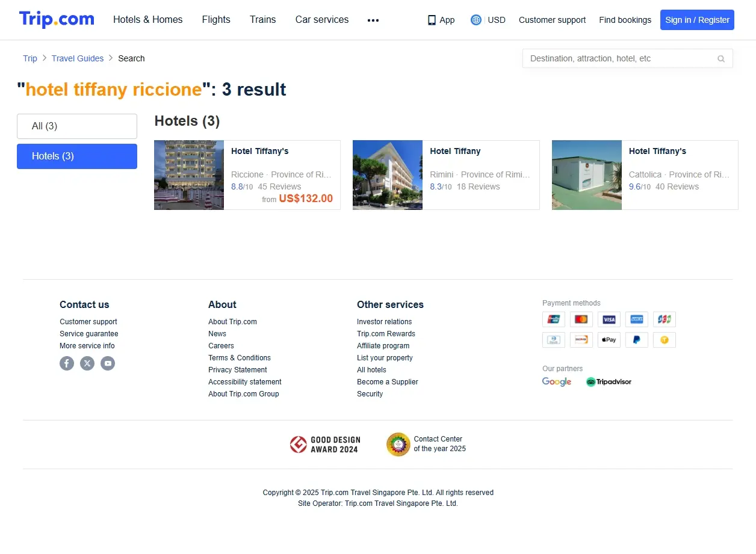
Task: Open the USD currency globe selector
Action: coord(476,20)
